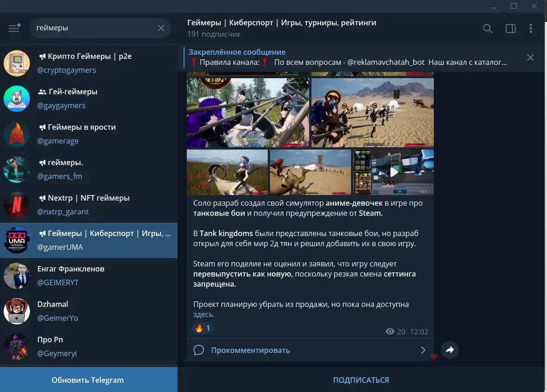Close the pinned message bar
The width and height of the screenshot is (547, 392).
click(x=530, y=58)
